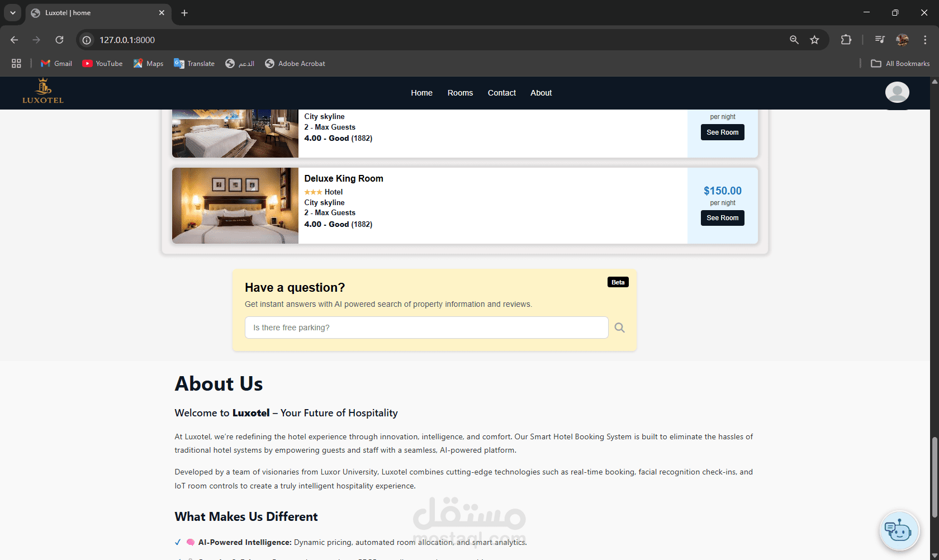Viewport: 939px width, 560px height.
Task: Open the Rooms nav link
Action: point(460,93)
